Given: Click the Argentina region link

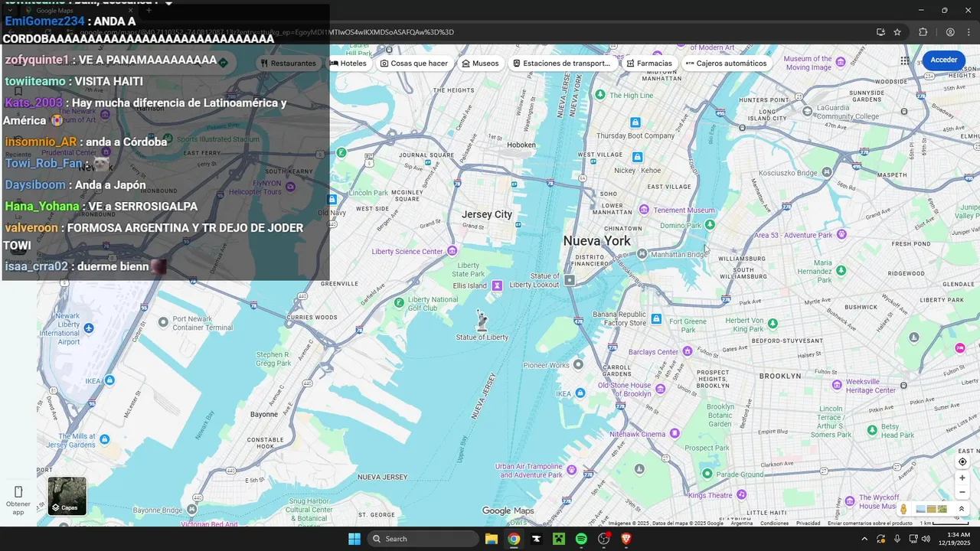Looking at the screenshot, I should click(741, 523).
